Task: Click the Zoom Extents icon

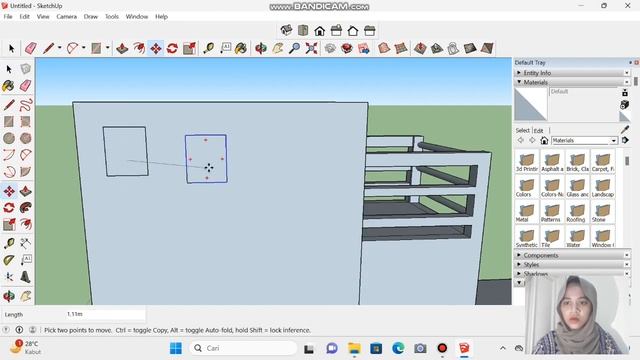Action: pos(311,48)
